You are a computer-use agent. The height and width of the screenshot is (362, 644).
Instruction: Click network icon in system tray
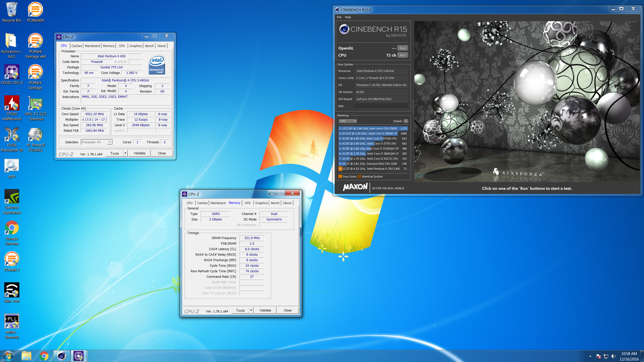(x=606, y=356)
